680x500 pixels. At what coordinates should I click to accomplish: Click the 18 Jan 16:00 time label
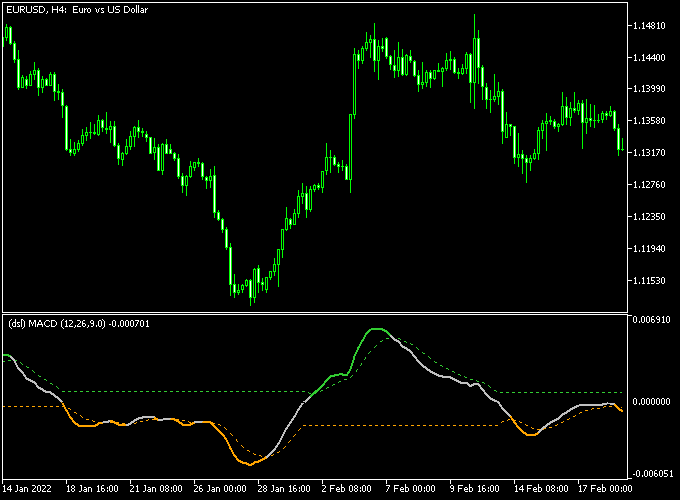(x=92, y=489)
